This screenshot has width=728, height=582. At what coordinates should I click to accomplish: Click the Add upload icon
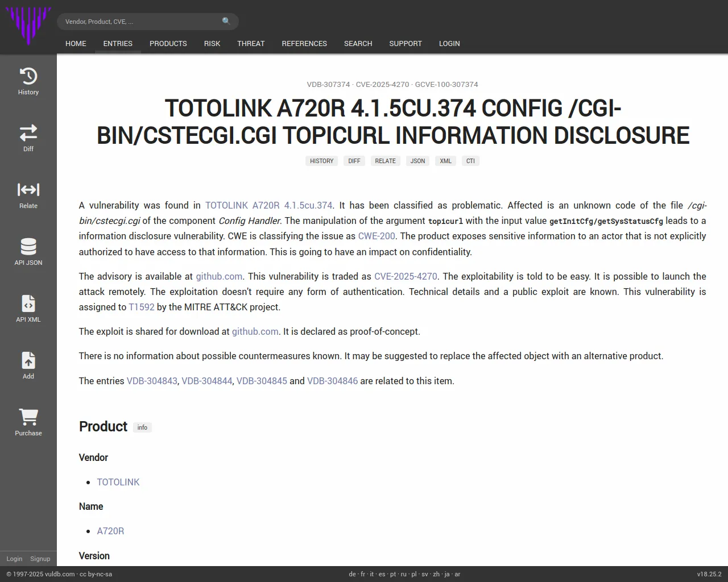28,366
